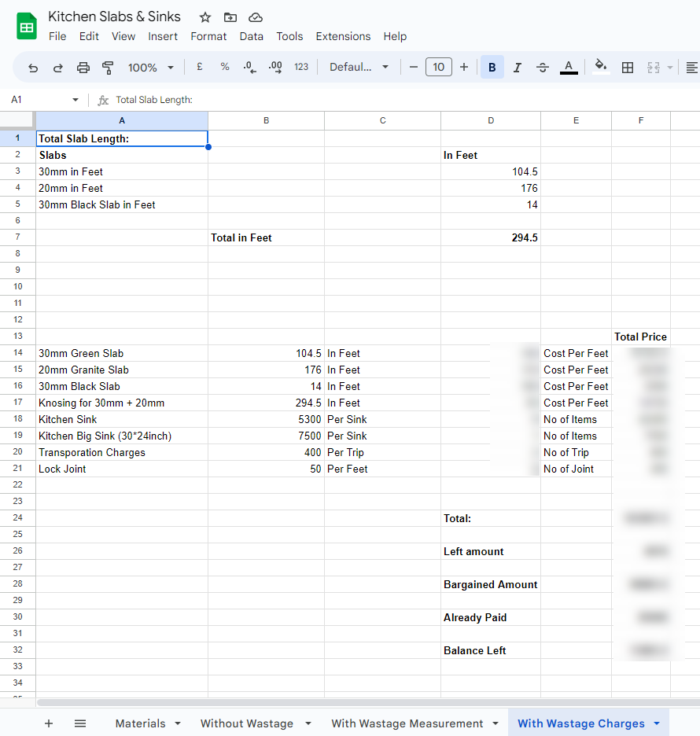Viewport: 700px width, 736px height.
Task: Open the All sheets list icon
Action: (x=80, y=723)
